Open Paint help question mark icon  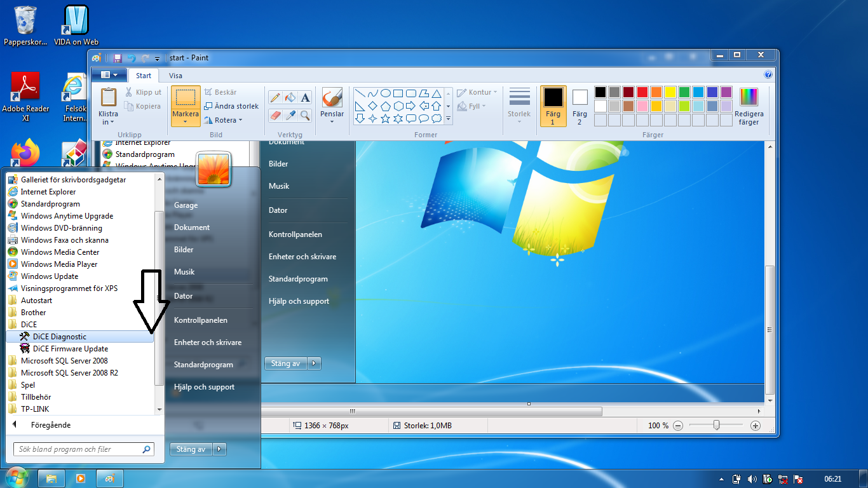click(x=768, y=75)
